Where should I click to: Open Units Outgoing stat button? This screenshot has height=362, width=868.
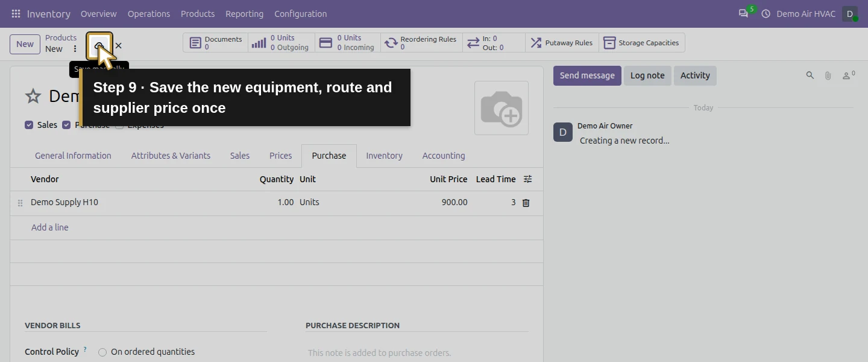281,43
